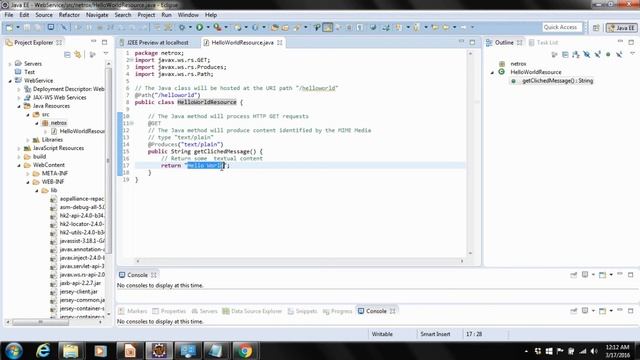The image size is (640, 360).
Task: Toggle Link with Editor in Project Explorer
Action: click(x=78, y=54)
